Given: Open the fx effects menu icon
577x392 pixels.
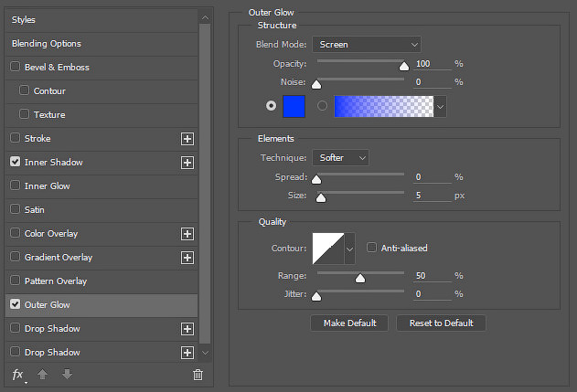Looking at the screenshot, I should tap(18, 375).
